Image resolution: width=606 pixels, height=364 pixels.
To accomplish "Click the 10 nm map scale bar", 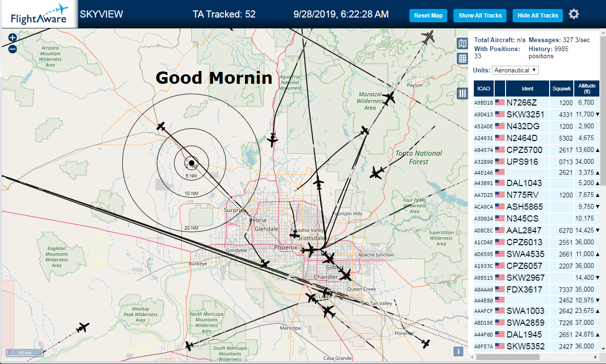I will coord(25,353).
